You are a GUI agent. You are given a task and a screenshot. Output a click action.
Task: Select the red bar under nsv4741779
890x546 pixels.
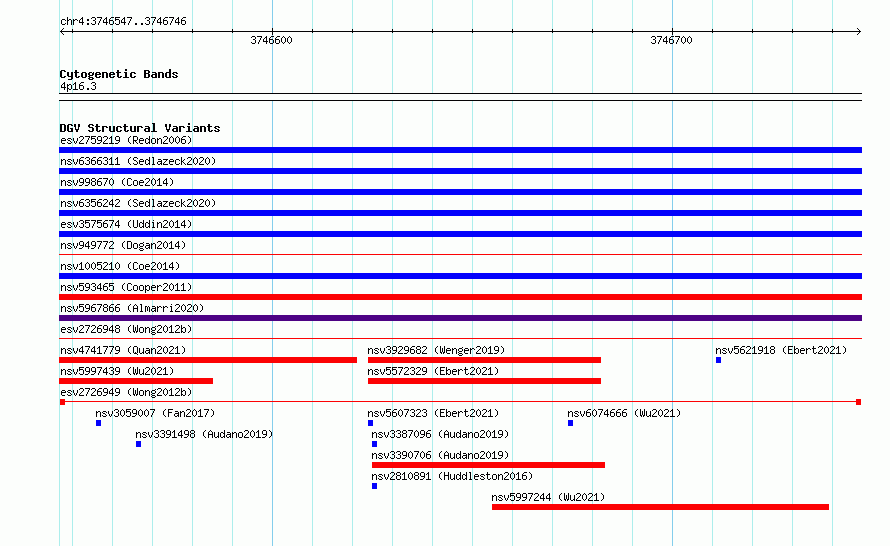tap(208, 360)
